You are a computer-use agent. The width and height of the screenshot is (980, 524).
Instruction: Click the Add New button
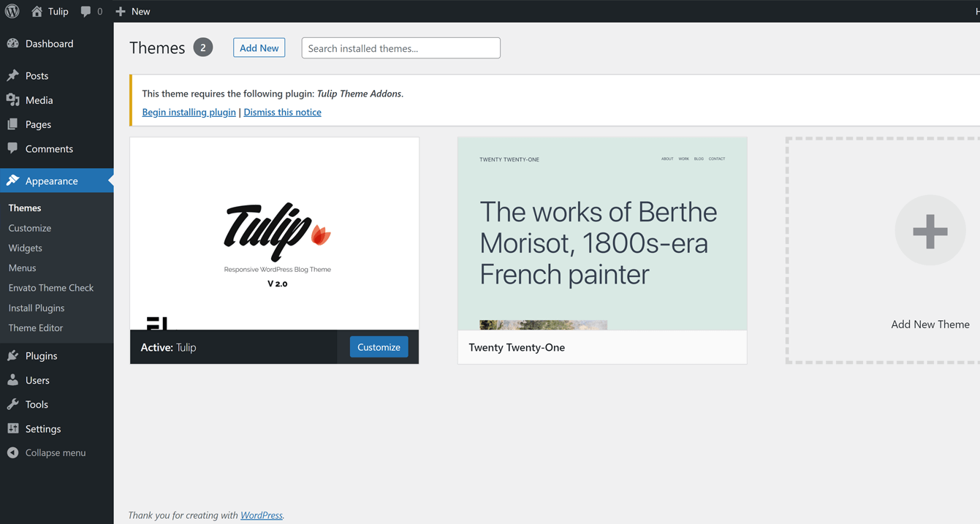click(259, 48)
